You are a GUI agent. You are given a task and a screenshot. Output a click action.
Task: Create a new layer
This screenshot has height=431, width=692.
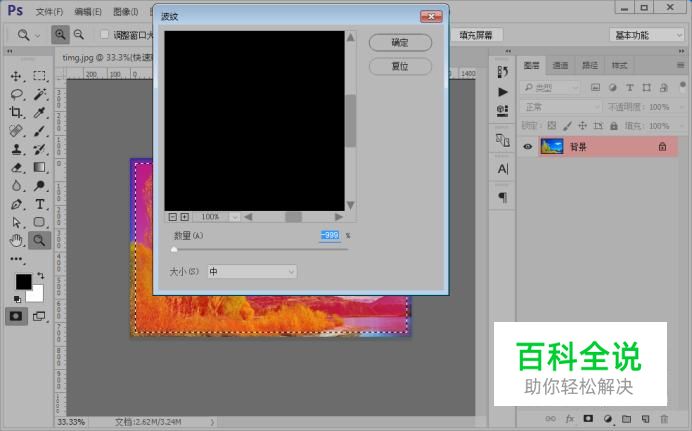pyautogui.click(x=645, y=419)
